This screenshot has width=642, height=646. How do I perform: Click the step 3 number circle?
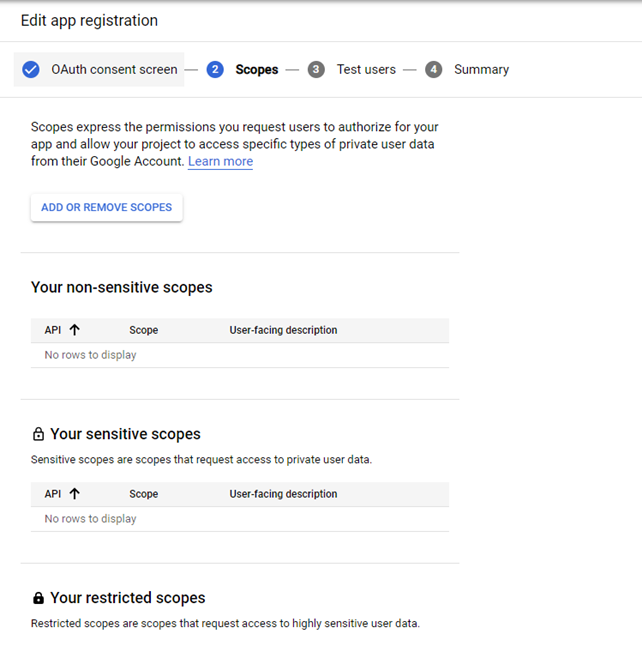tap(316, 70)
